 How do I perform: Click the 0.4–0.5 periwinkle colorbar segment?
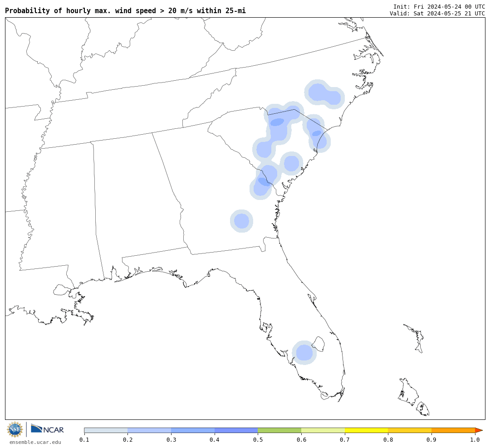point(236,430)
